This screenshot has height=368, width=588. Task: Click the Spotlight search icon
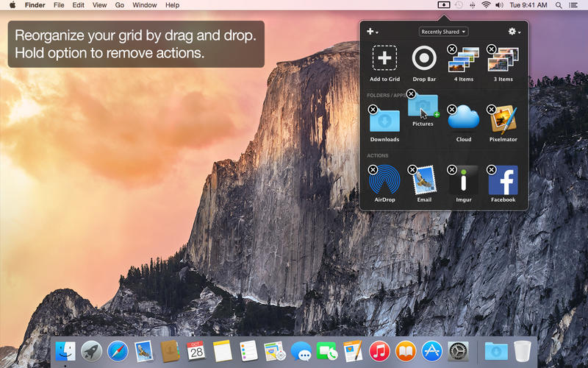tap(559, 5)
